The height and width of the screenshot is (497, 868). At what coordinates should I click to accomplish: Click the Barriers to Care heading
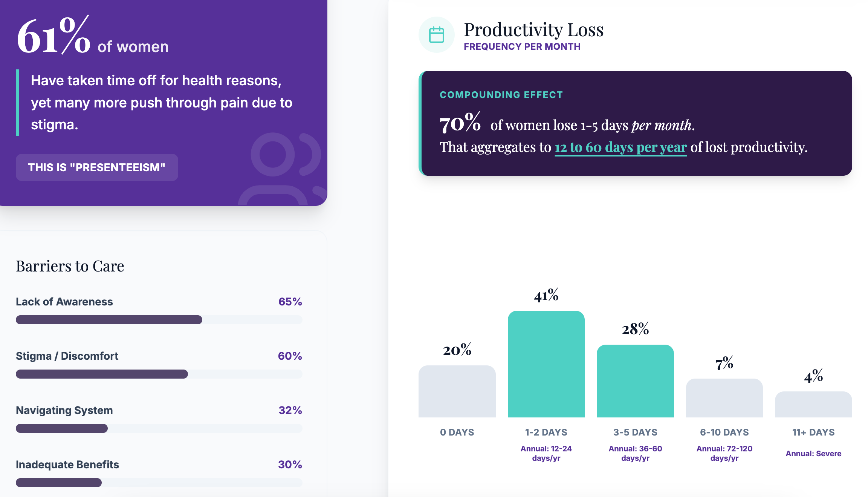point(70,266)
